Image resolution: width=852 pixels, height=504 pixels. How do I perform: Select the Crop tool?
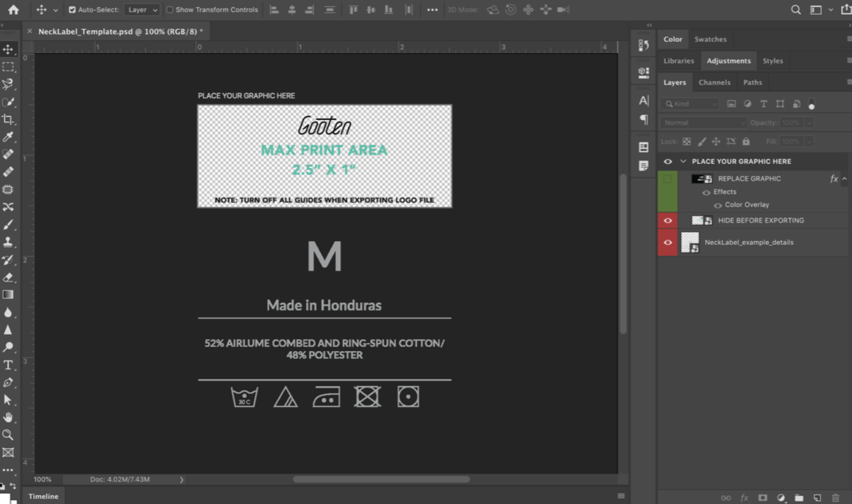click(8, 119)
